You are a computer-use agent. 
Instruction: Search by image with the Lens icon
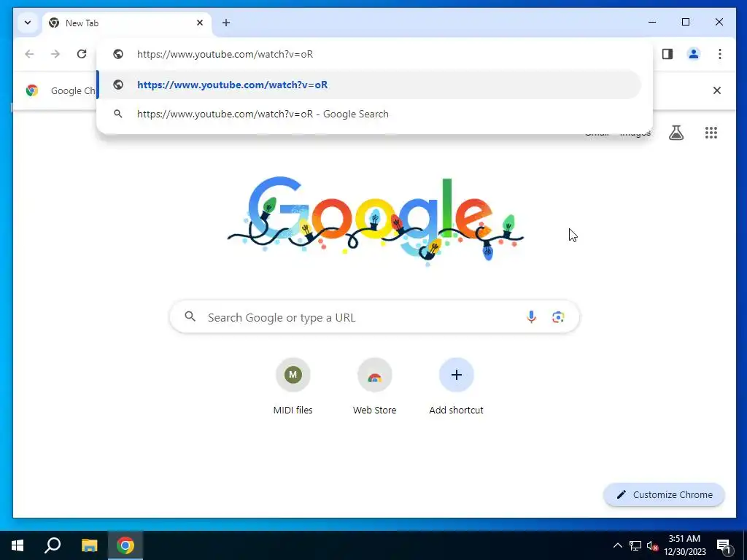(558, 317)
